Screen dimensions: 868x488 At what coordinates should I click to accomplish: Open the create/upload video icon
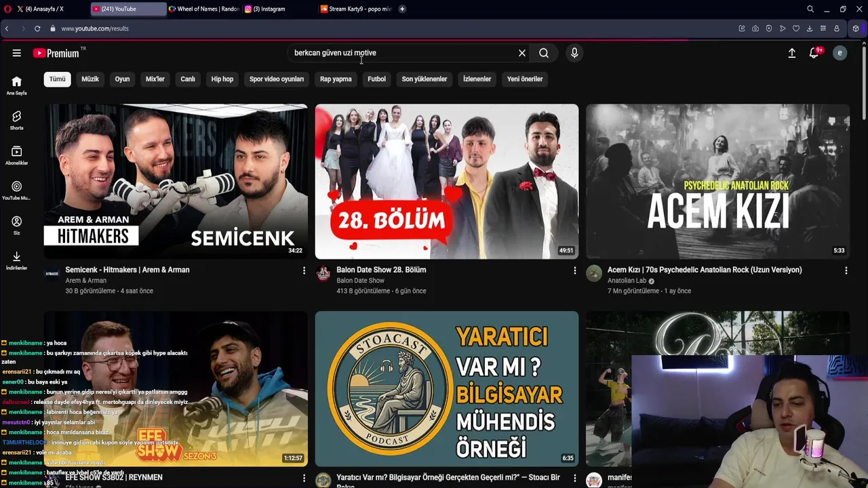[x=791, y=53]
